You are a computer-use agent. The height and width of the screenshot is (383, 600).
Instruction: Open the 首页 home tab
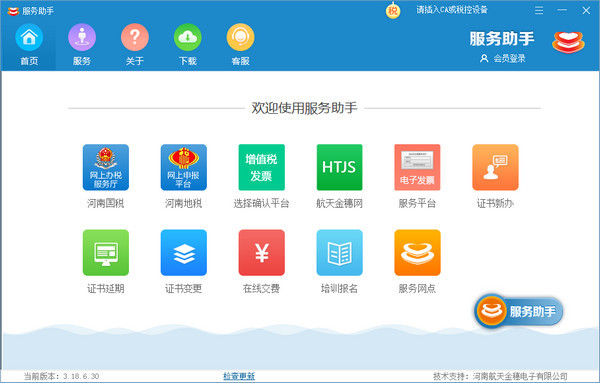[x=29, y=44]
